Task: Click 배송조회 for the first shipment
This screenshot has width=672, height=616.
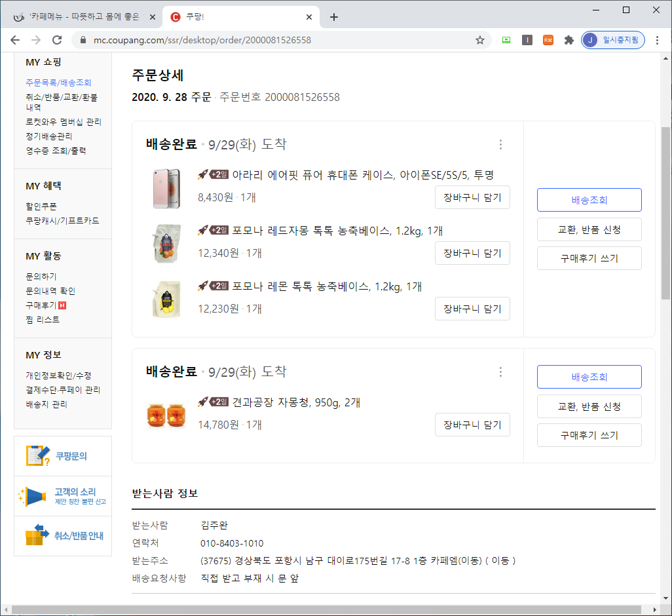Action: point(589,200)
